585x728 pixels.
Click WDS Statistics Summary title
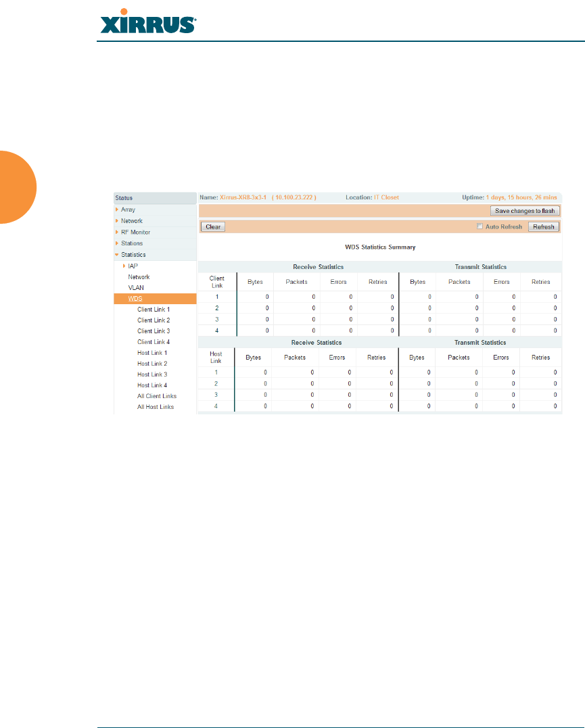(380, 247)
